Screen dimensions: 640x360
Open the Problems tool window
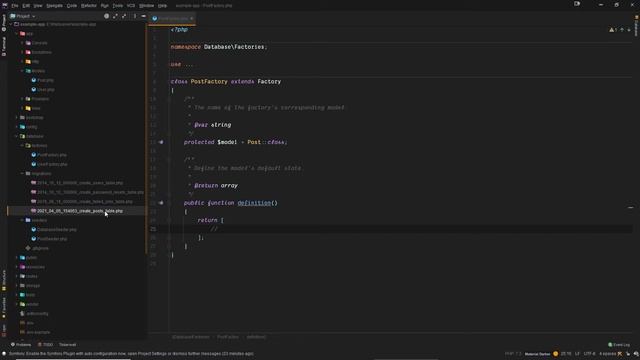tap(21, 344)
